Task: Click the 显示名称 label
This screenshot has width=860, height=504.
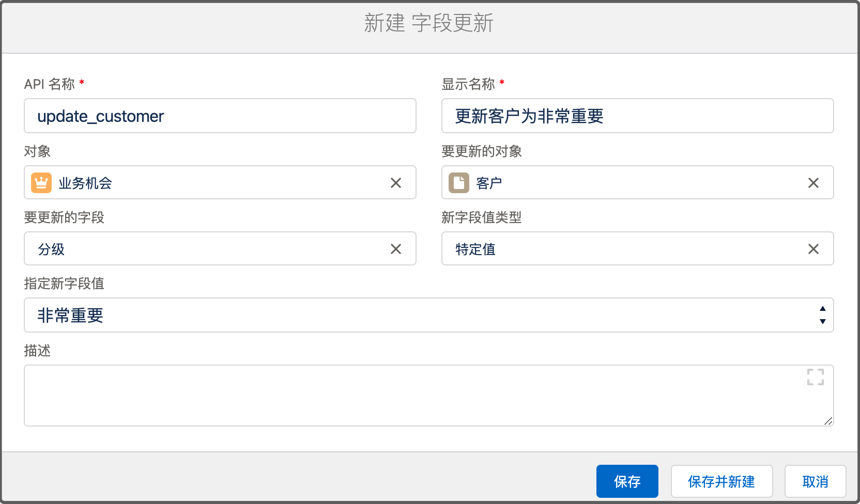Action: [468, 84]
